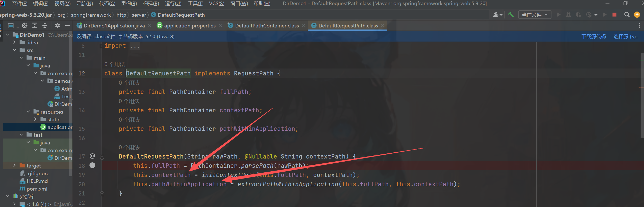
Task: Open the 当前文件 run configuration dropdown
Action: [534, 15]
